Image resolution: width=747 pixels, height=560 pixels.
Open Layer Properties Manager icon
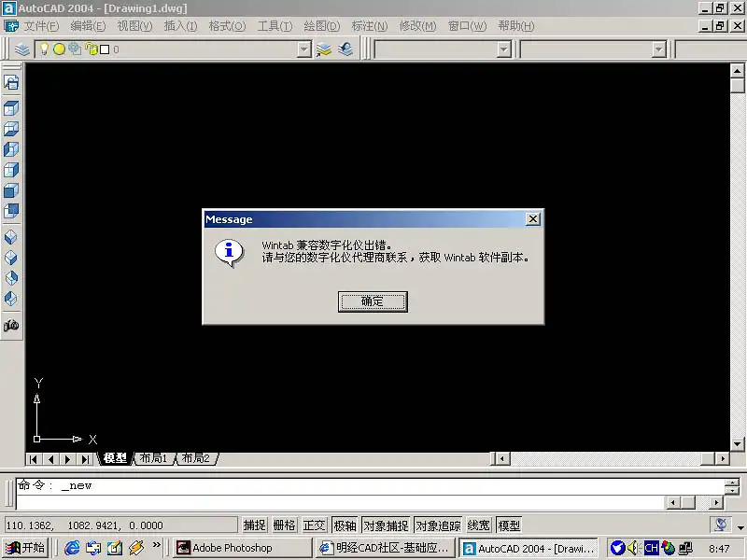tap(21, 49)
